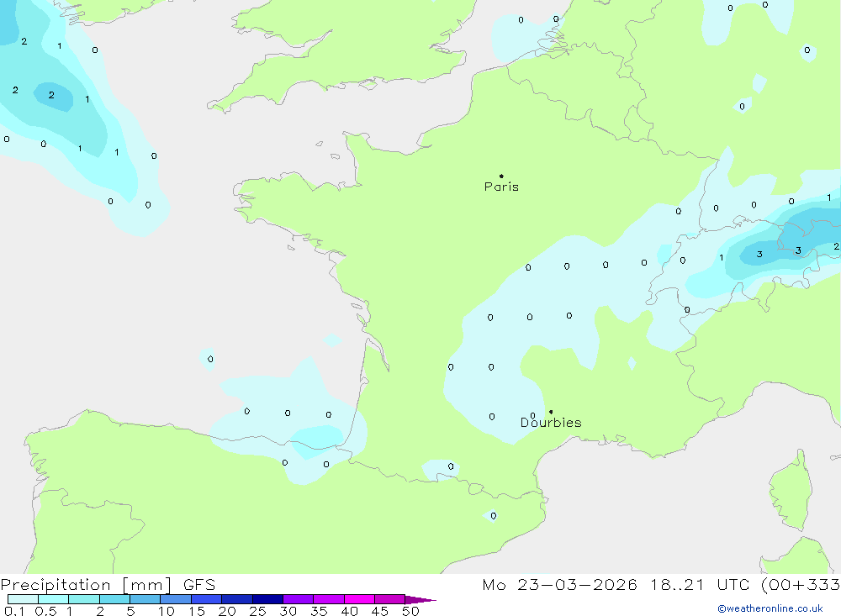Viewport: 841px width, 616px height.
Task: Pick the 30–35 mm violet legend swatch
Action: point(298,599)
